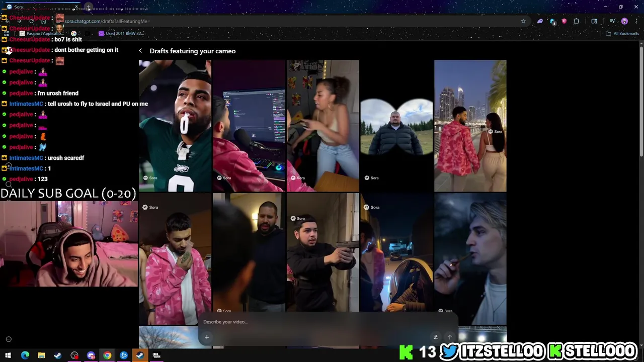Screen dimensions: 644x362
Task: Click the browser Back arrow
Action: (7, 21)
